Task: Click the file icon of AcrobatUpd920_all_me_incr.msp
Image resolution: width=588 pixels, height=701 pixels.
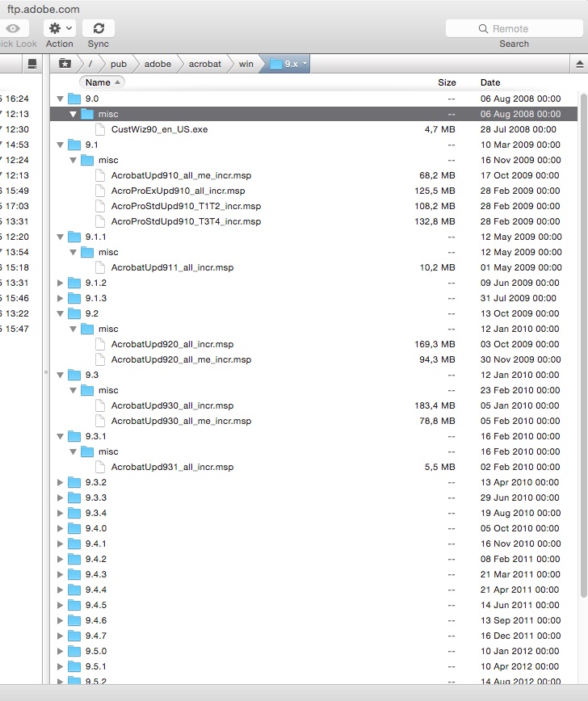Action: [100, 359]
